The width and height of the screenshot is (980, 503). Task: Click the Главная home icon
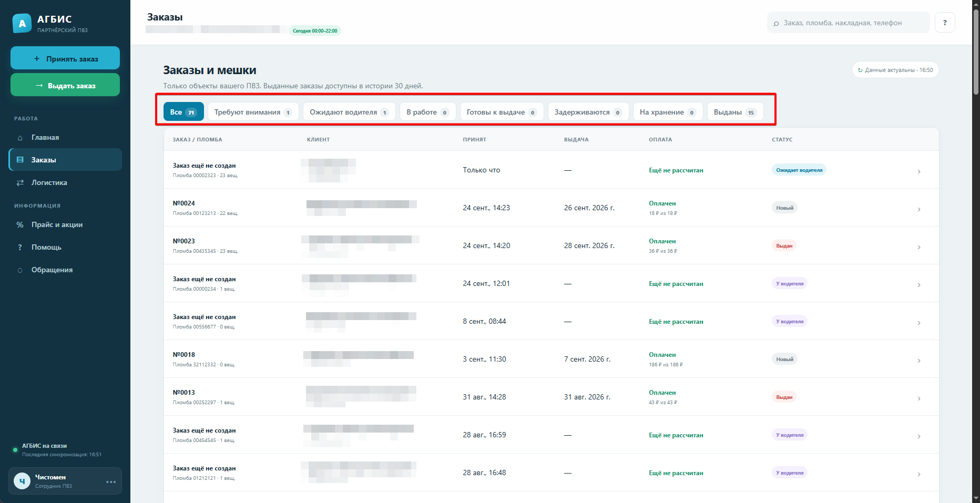[x=20, y=138]
